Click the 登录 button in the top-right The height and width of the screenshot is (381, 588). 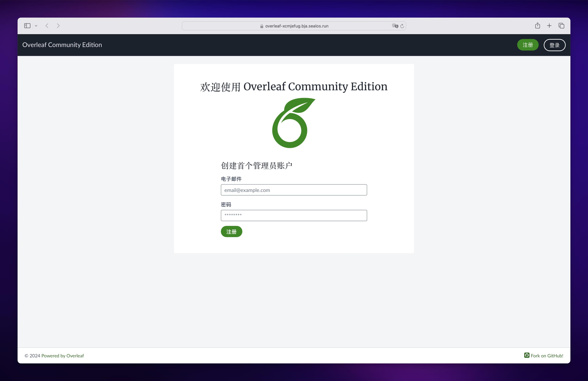(554, 45)
